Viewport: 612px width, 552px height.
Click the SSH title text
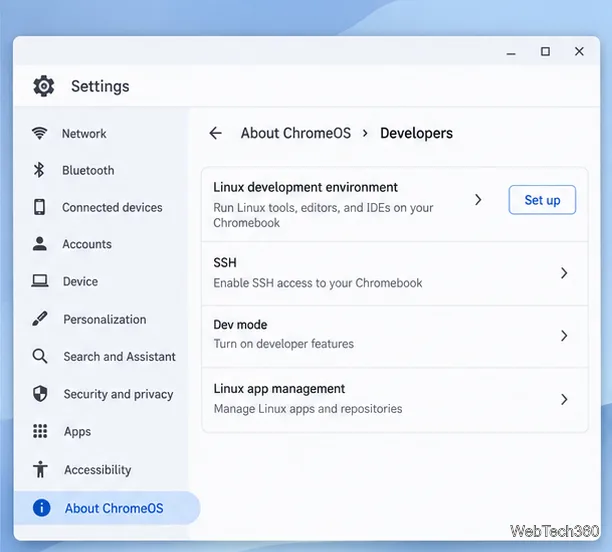click(225, 262)
